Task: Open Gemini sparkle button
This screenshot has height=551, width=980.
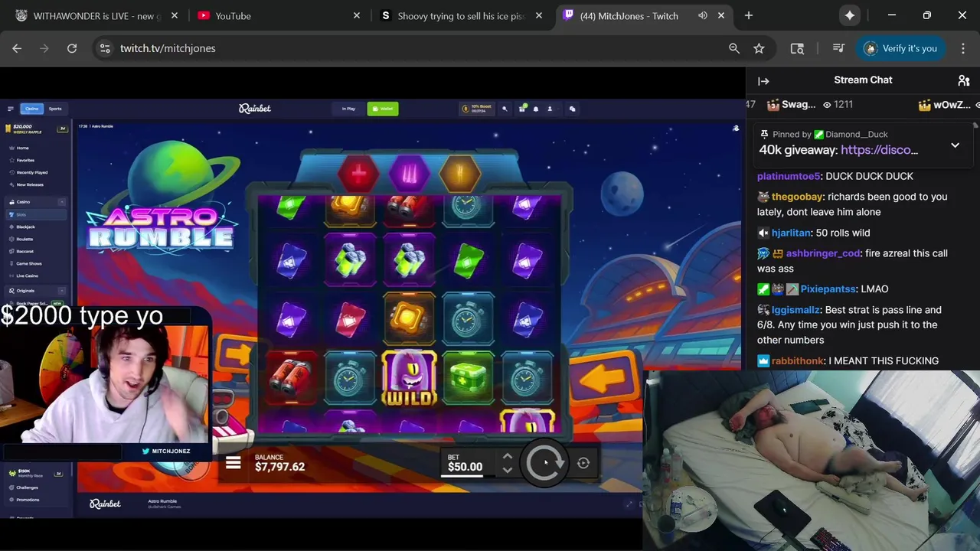Action: coord(850,15)
